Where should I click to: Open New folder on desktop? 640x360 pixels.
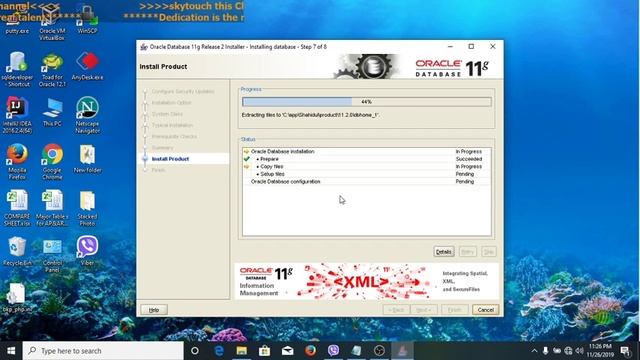87,159
